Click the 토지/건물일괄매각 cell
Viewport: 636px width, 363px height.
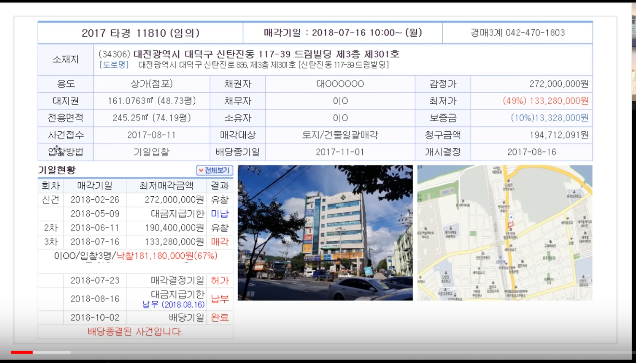tap(340, 135)
